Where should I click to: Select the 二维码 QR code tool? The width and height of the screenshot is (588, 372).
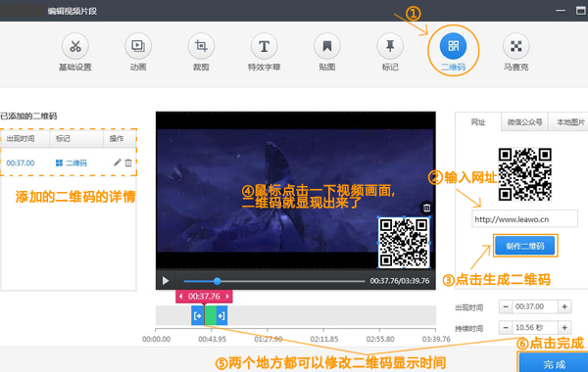tap(453, 46)
